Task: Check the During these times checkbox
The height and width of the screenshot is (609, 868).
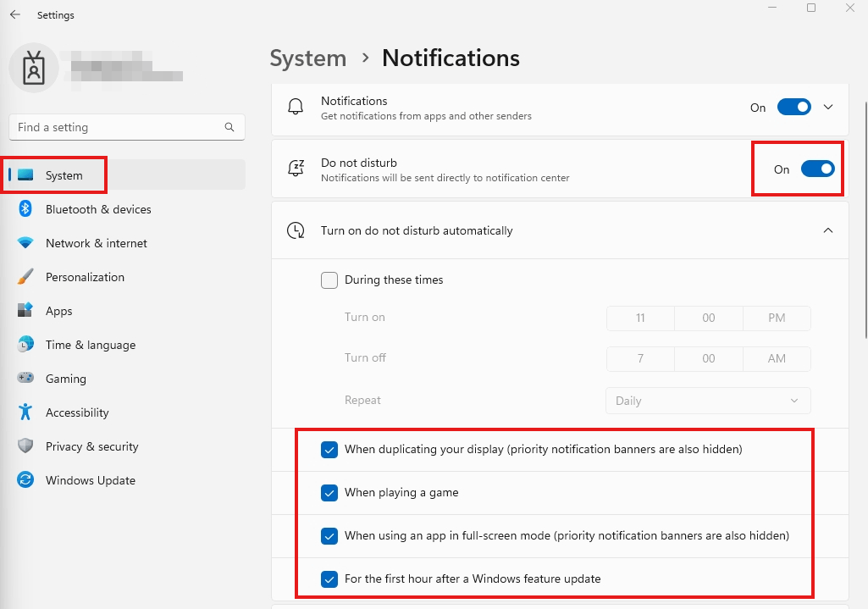Action: click(x=329, y=280)
